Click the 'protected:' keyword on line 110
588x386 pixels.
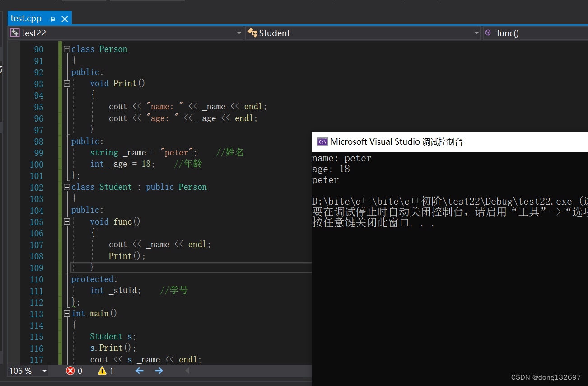point(94,279)
